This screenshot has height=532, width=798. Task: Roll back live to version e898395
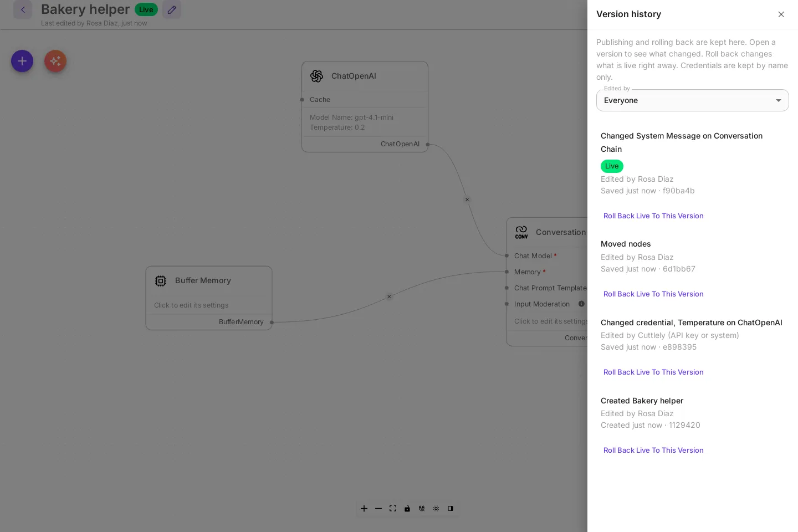click(x=653, y=372)
